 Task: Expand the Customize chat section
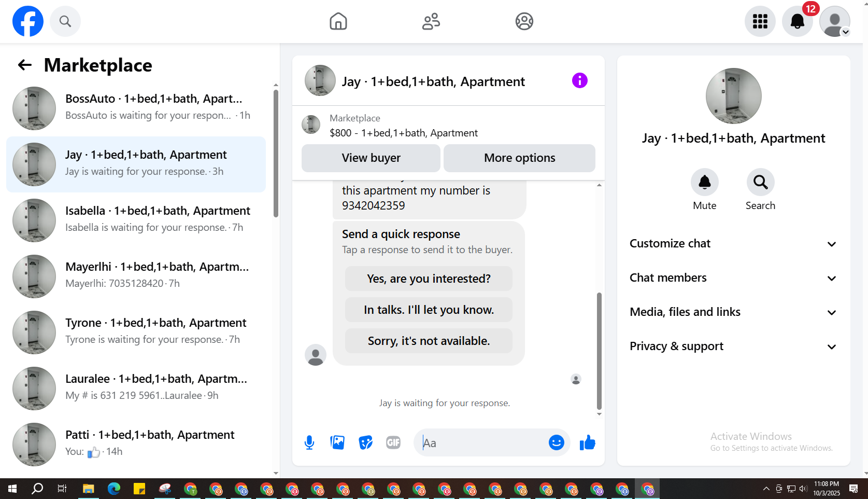tap(733, 244)
